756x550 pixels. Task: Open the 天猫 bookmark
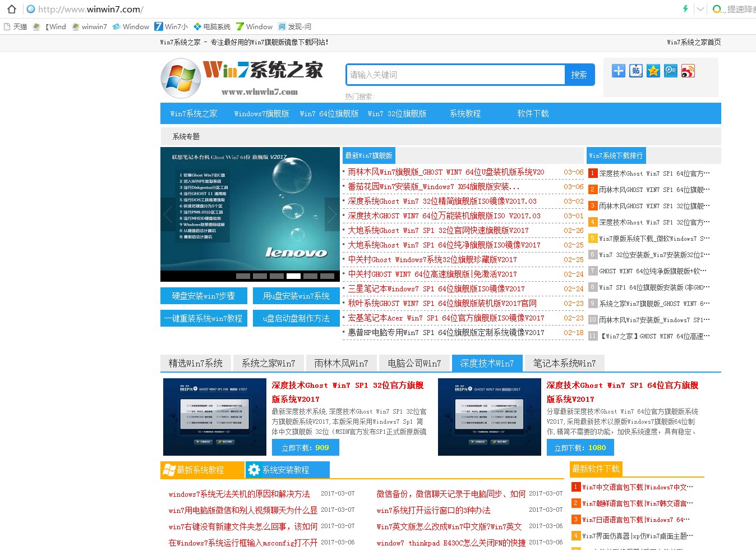pos(15,26)
